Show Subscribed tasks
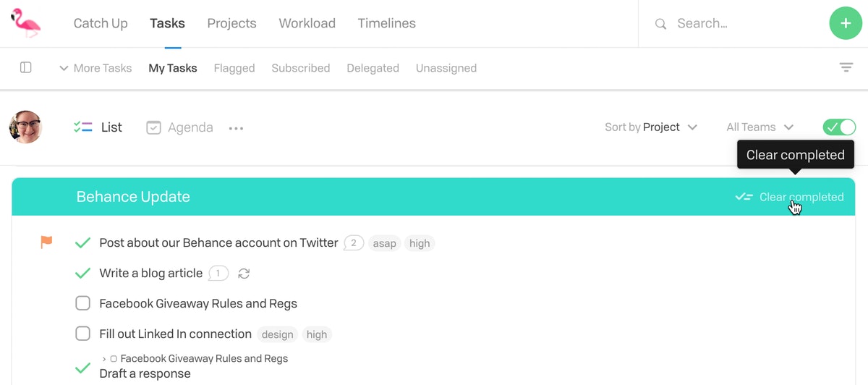 click(x=301, y=68)
